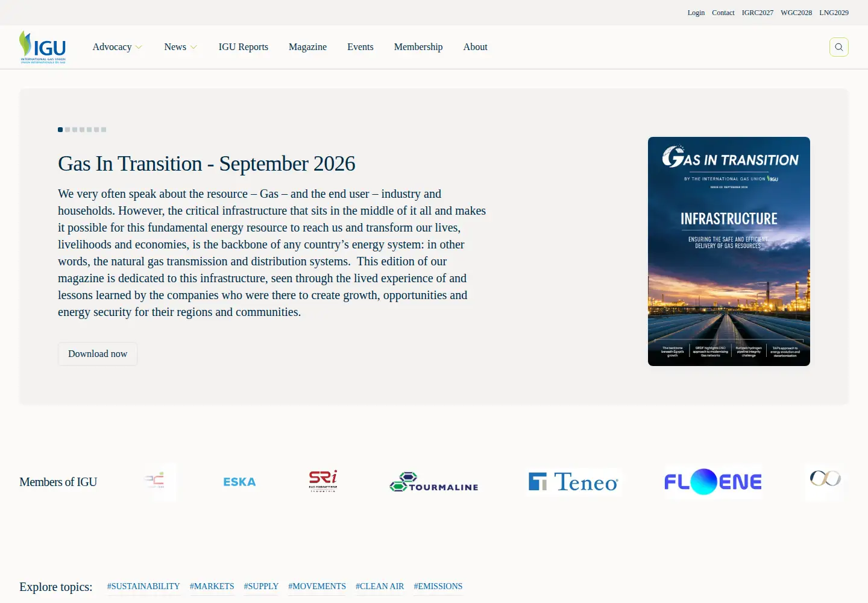Open the #CLEAN AIR topic

(380, 586)
